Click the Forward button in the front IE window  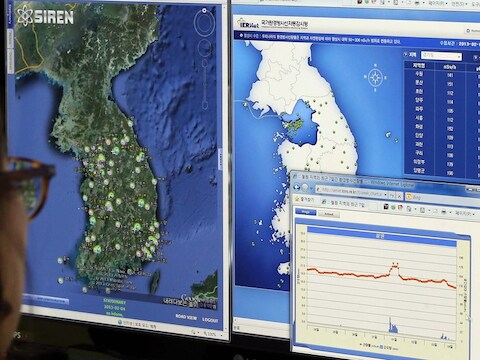pos(305,188)
